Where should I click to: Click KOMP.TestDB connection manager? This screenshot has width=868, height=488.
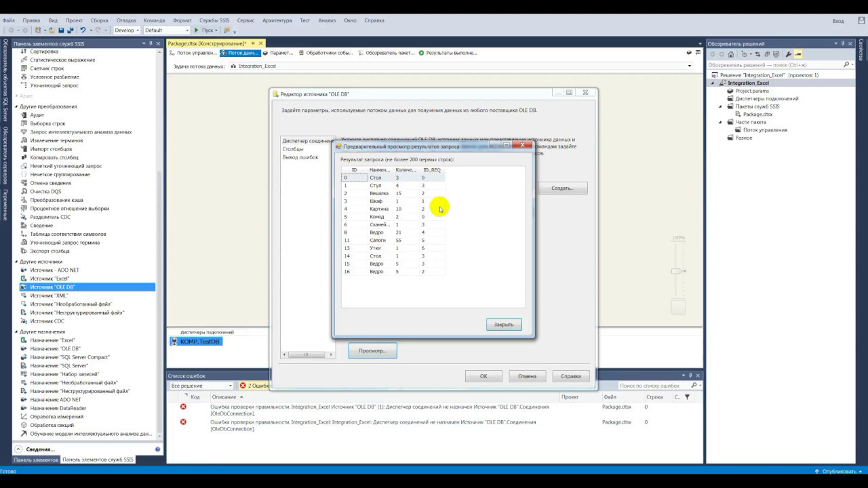tap(196, 342)
